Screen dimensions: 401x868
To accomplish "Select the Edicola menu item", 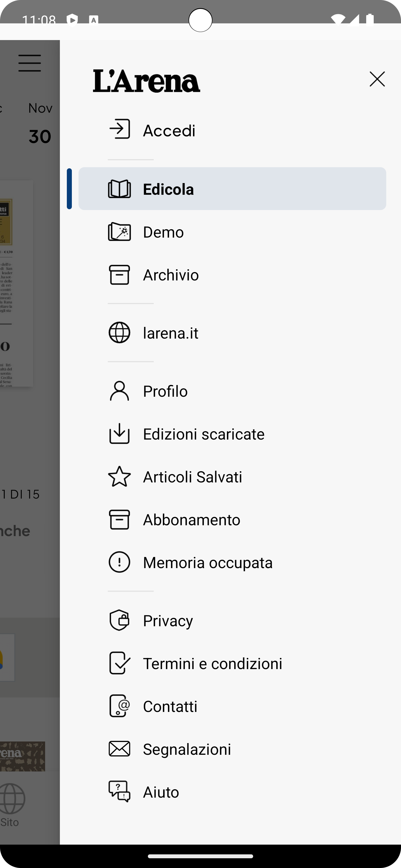I will (x=232, y=189).
